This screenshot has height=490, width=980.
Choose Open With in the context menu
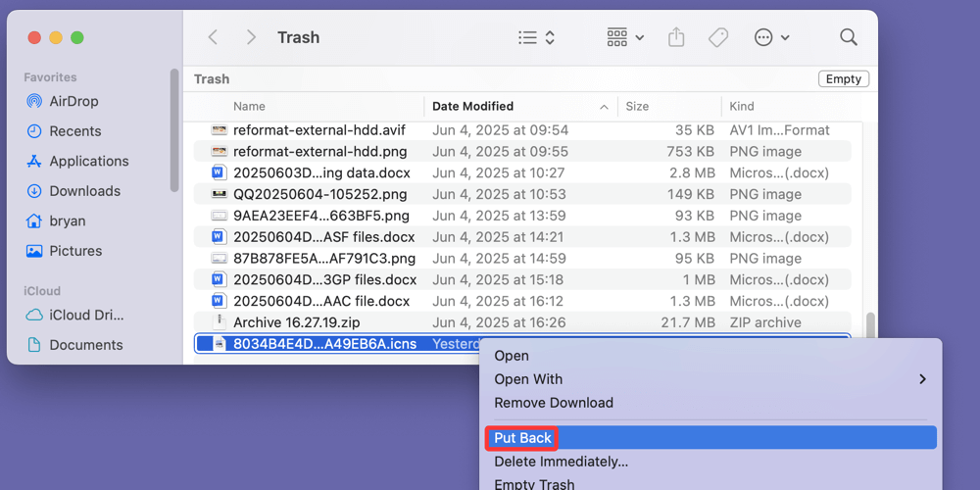(710, 379)
